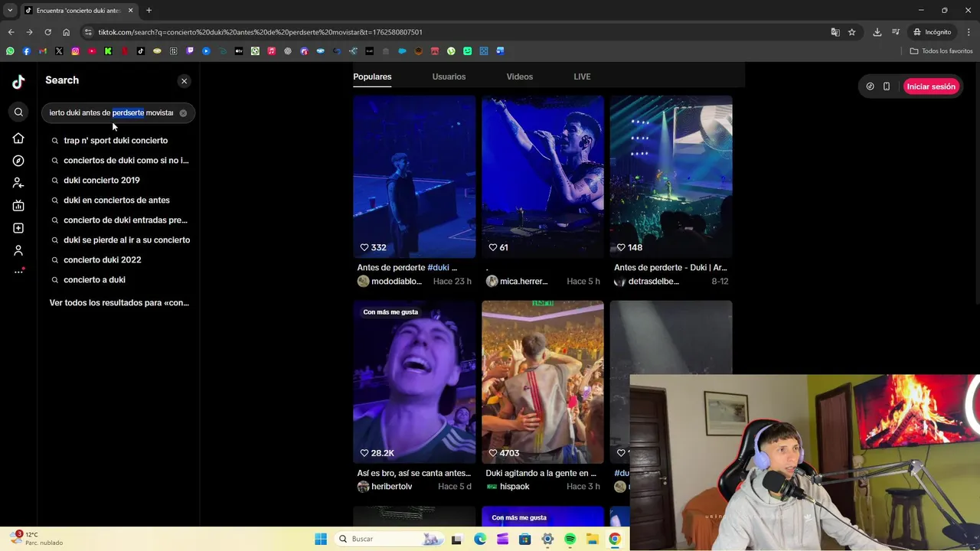Open the LIVE TV icon in sidebar
The image size is (980, 551).
coord(18,205)
